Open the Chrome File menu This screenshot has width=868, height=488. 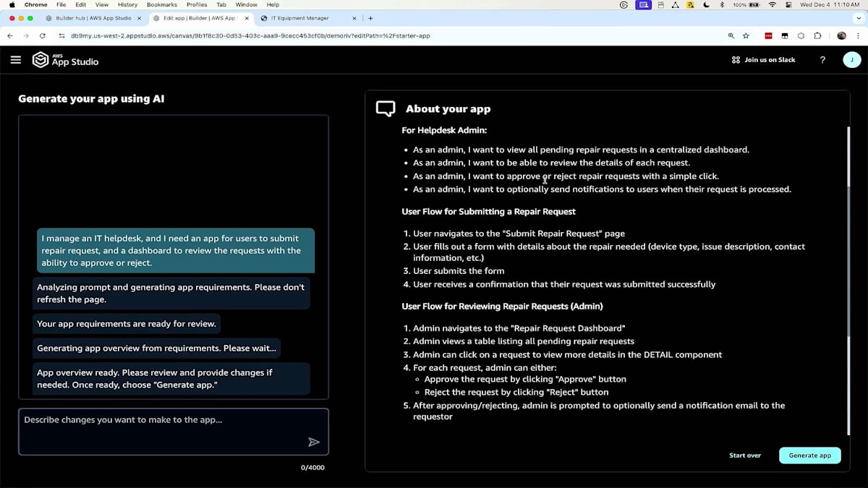61,4
